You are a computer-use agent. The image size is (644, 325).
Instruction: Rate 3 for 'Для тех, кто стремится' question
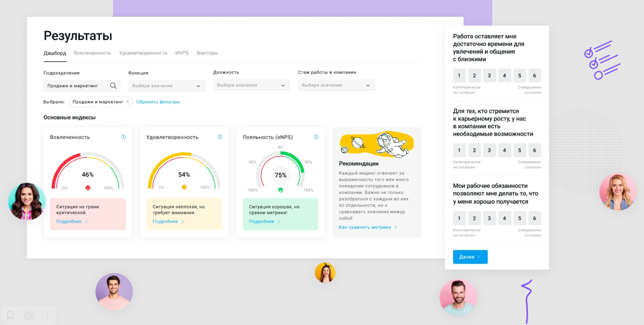[489, 150]
